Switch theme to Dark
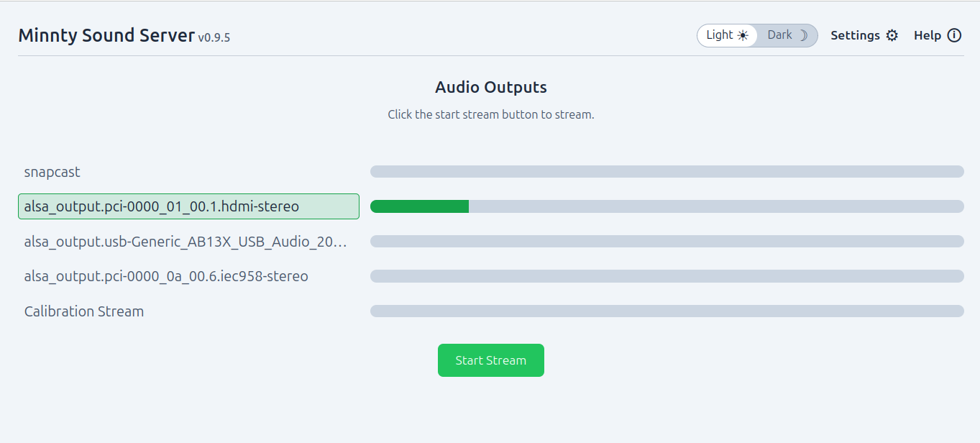980x443 pixels. pyautogui.click(x=787, y=35)
